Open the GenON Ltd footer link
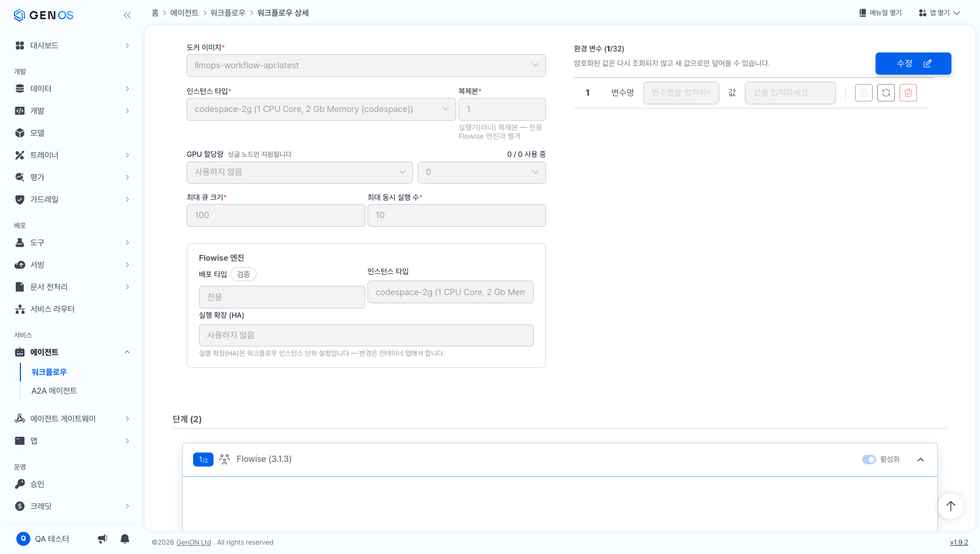 pos(194,542)
